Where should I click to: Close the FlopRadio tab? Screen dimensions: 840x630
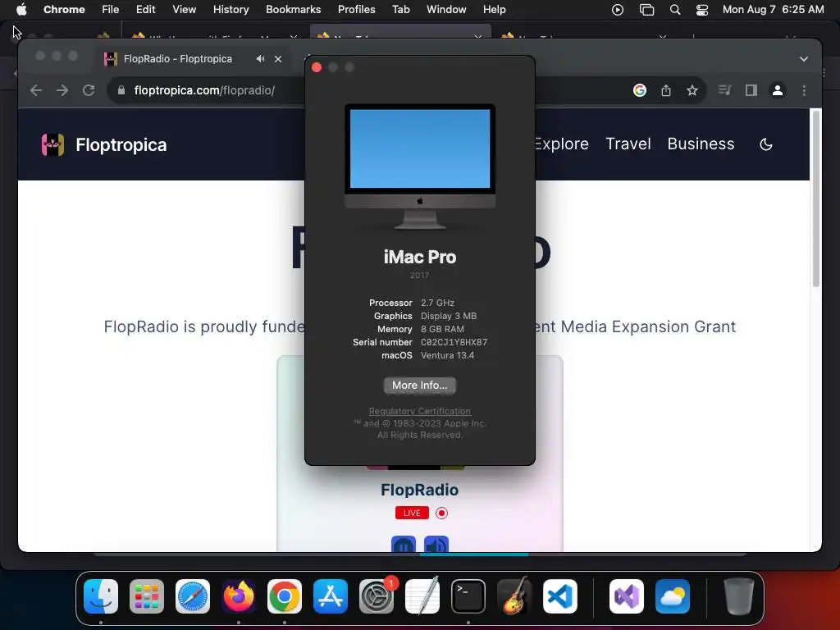(278, 59)
